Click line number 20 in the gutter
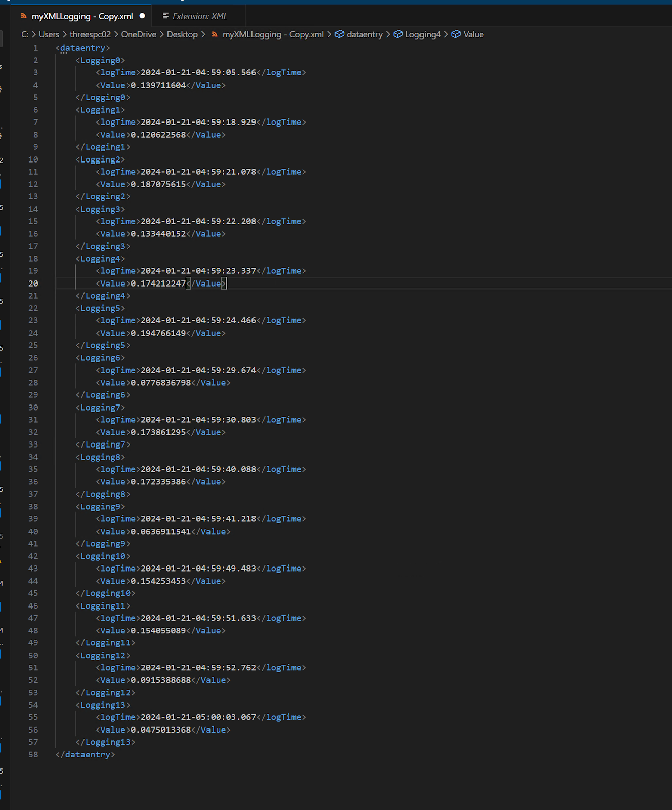Screen dimensions: 672x810 click(33, 283)
